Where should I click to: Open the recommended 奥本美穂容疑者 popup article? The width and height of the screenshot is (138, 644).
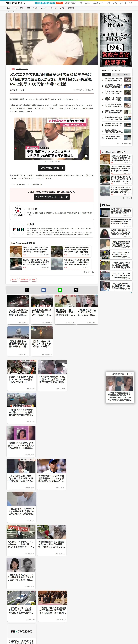[x=120, y=389]
